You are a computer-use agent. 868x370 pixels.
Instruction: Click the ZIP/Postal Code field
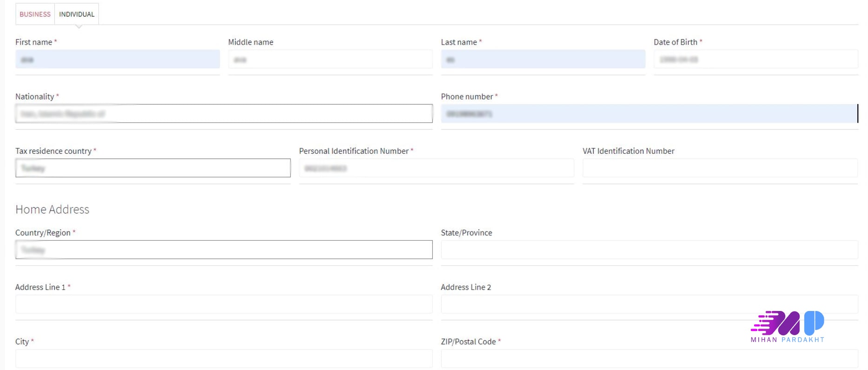coord(649,359)
